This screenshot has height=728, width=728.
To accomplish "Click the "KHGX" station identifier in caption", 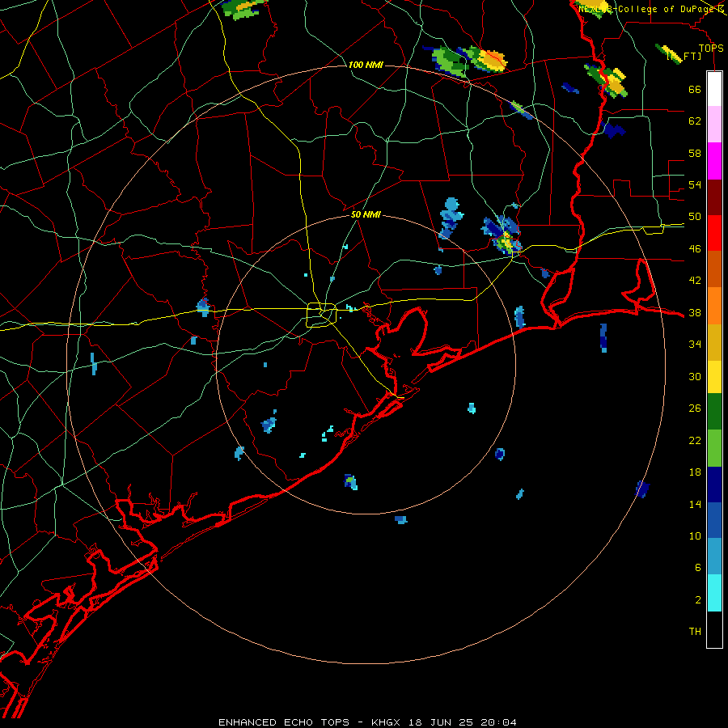I will (x=385, y=722).
